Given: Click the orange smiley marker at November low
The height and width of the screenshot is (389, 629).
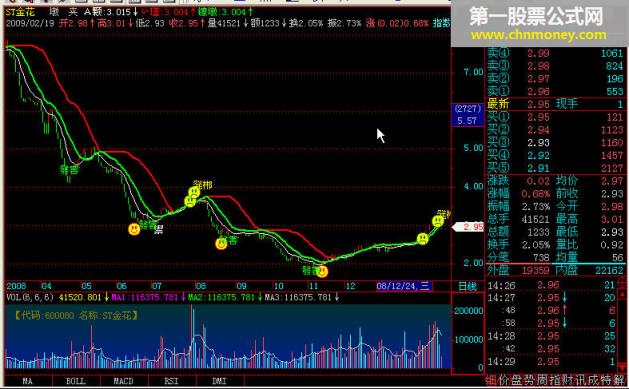Looking at the screenshot, I should coord(322,272).
